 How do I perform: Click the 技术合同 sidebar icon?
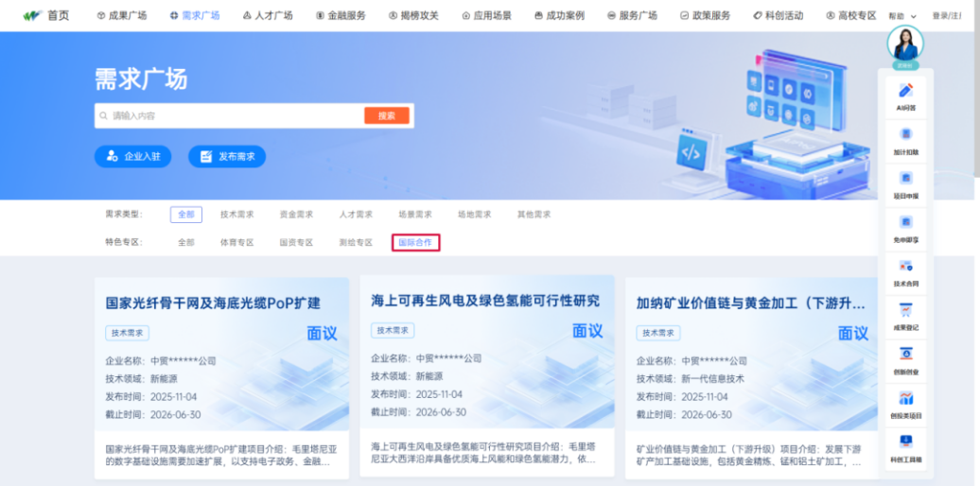coord(905,268)
